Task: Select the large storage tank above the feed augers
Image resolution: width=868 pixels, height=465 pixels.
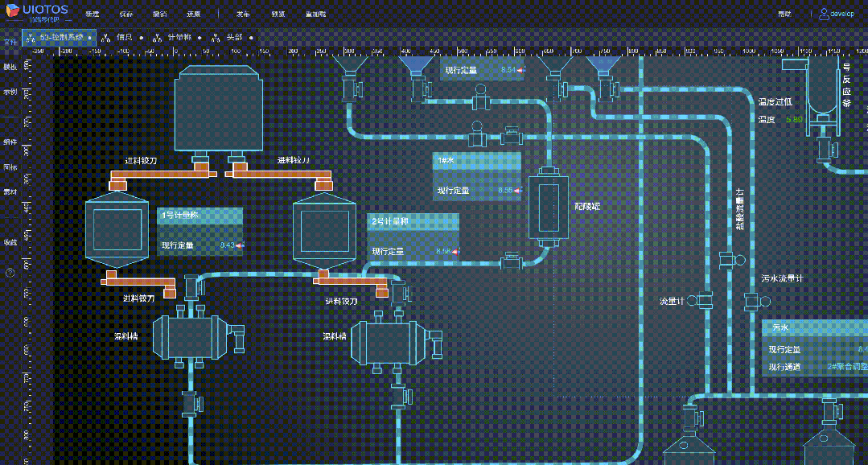Action: [x=218, y=108]
